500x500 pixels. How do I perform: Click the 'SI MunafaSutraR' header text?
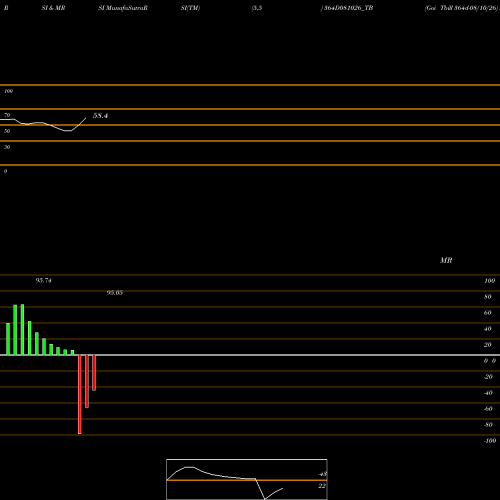[x=123, y=8]
